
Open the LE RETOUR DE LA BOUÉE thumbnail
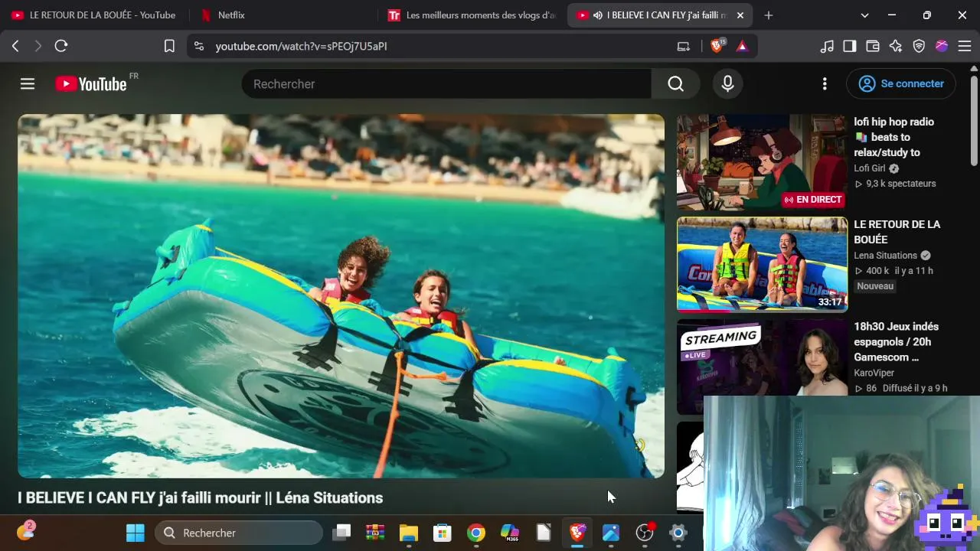[762, 265]
